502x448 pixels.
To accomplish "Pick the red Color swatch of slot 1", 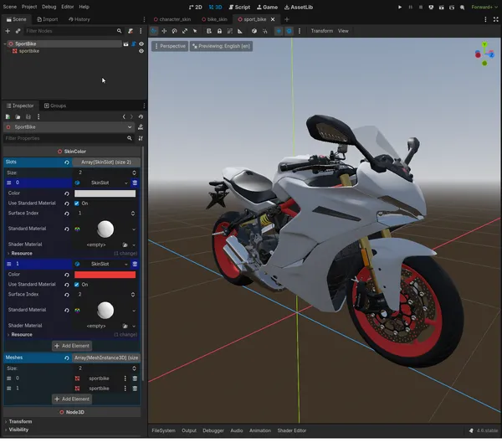I will [x=105, y=275].
